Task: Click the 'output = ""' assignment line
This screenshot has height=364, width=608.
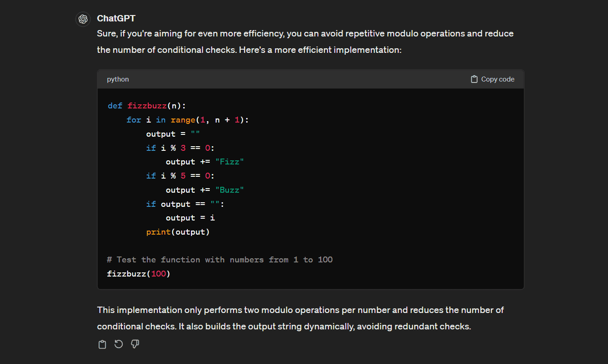Action: coord(173,134)
